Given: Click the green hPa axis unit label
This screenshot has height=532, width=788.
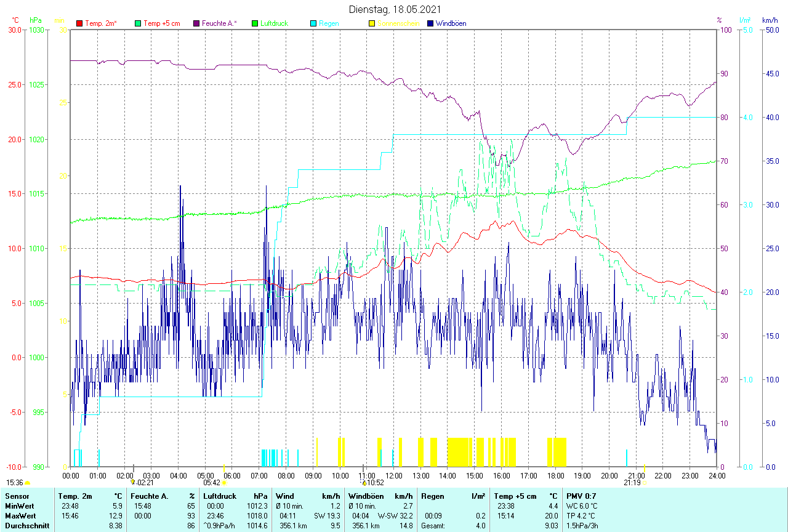Looking at the screenshot, I should [36, 20].
